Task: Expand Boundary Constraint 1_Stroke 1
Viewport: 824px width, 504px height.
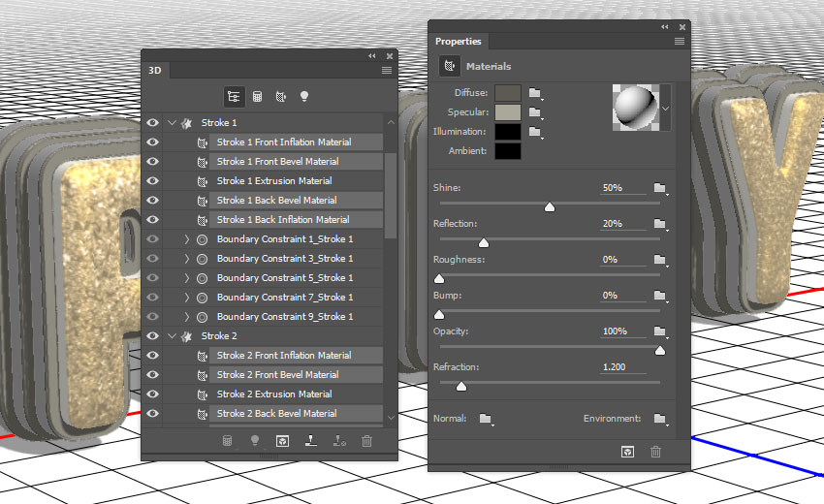Action: 187,239
